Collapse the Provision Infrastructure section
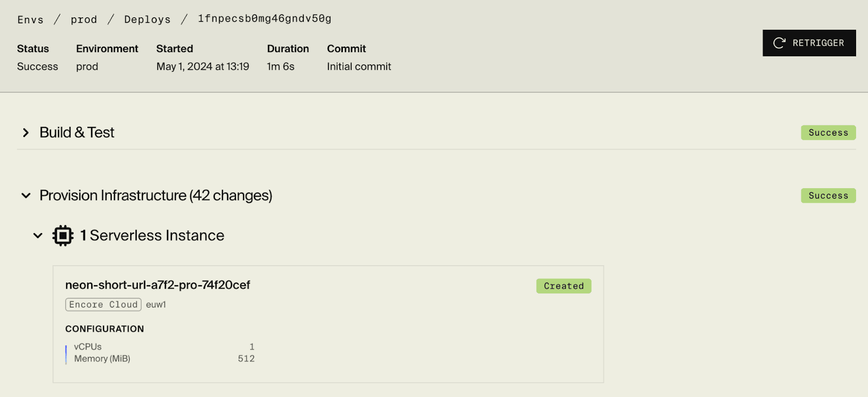Viewport: 868px width, 397px height. [x=155, y=195]
